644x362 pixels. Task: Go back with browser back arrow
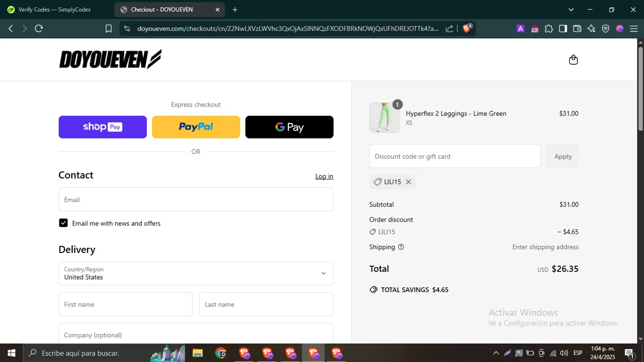point(11,29)
